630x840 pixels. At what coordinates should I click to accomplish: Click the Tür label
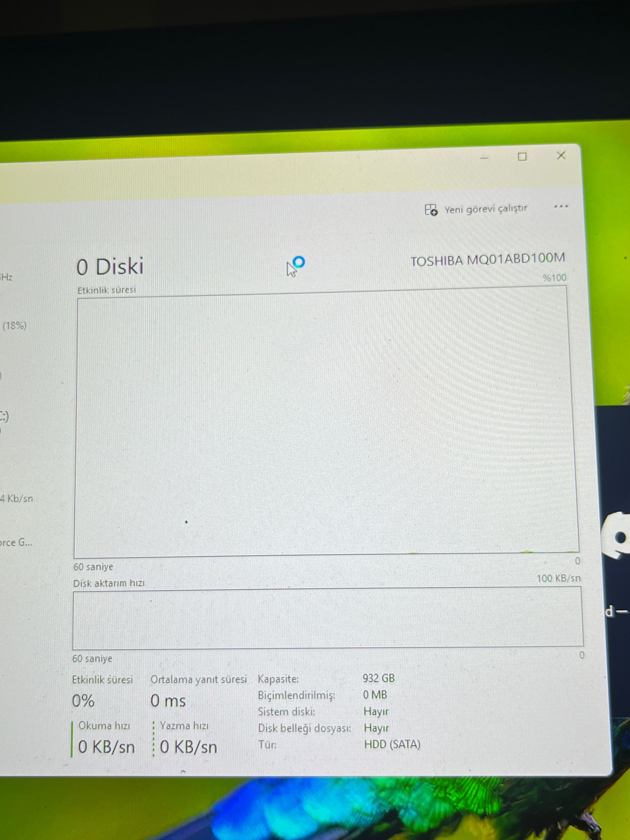click(x=267, y=744)
